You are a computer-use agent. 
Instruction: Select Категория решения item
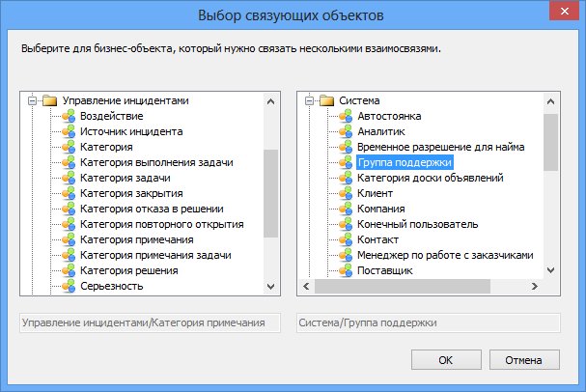pyautogui.click(x=129, y=270)
